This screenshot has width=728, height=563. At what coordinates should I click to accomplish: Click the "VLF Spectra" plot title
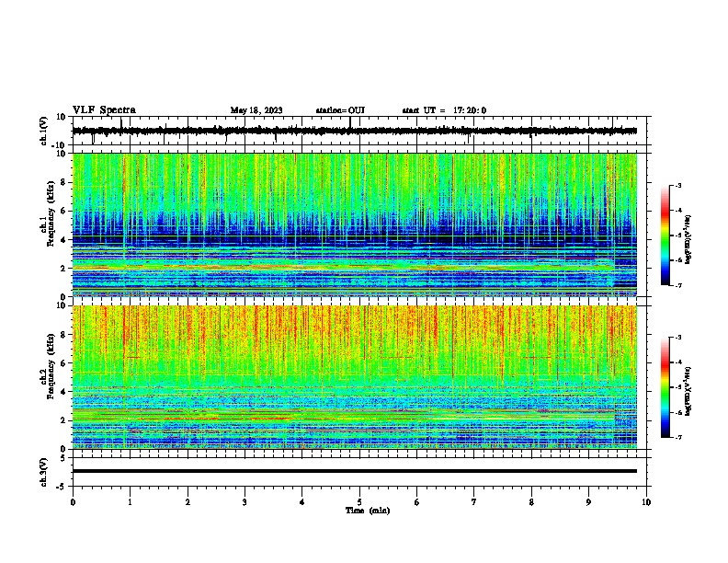pyautogui.click(x=104, y=110)
